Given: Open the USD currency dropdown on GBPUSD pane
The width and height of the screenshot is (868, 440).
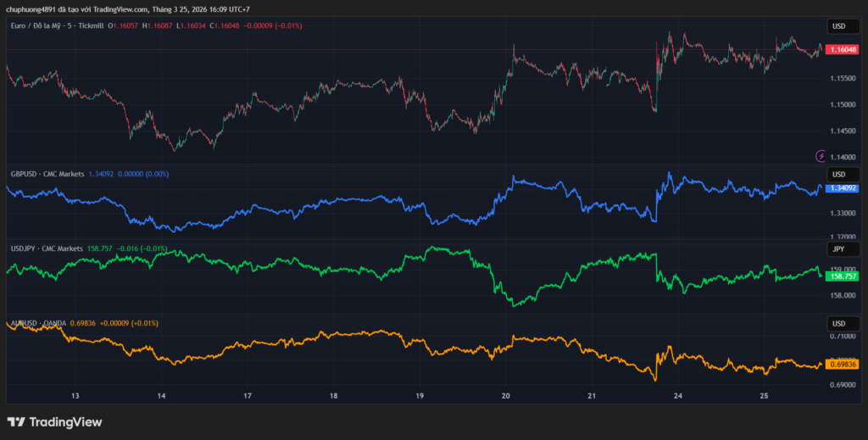Looking at the screenshot, I should (x=839, y=175).
